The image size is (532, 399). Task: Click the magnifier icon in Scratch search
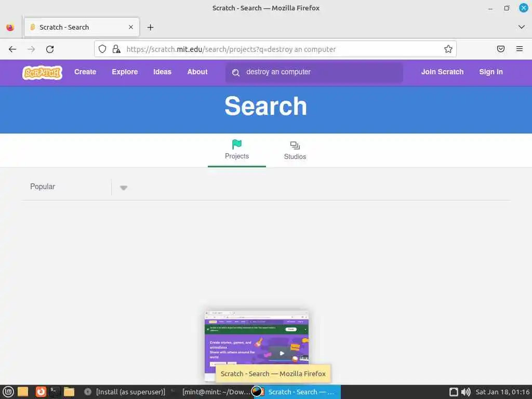coord(236,73)
